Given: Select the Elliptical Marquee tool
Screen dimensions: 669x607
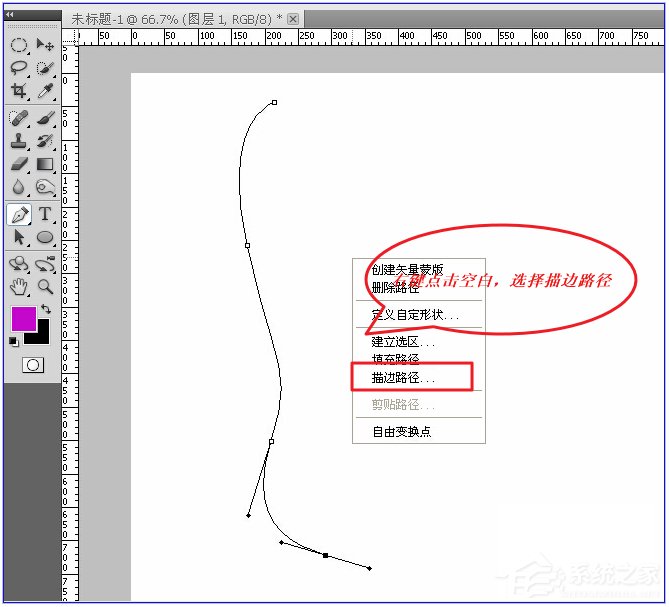Looking at the screenshot, I should pyautogui.click(x=18, y=45).
